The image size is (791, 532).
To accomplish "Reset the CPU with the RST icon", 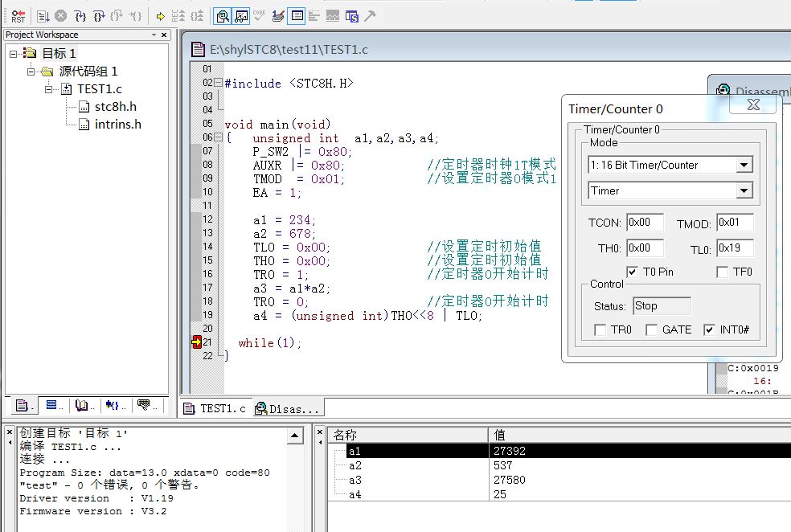I will coord(18,16).
